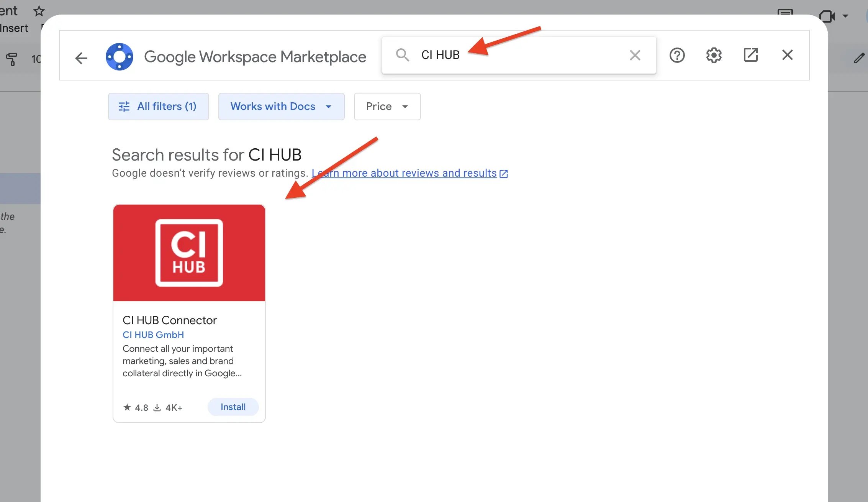Open Marketplace in a new window

coord(750,55)
